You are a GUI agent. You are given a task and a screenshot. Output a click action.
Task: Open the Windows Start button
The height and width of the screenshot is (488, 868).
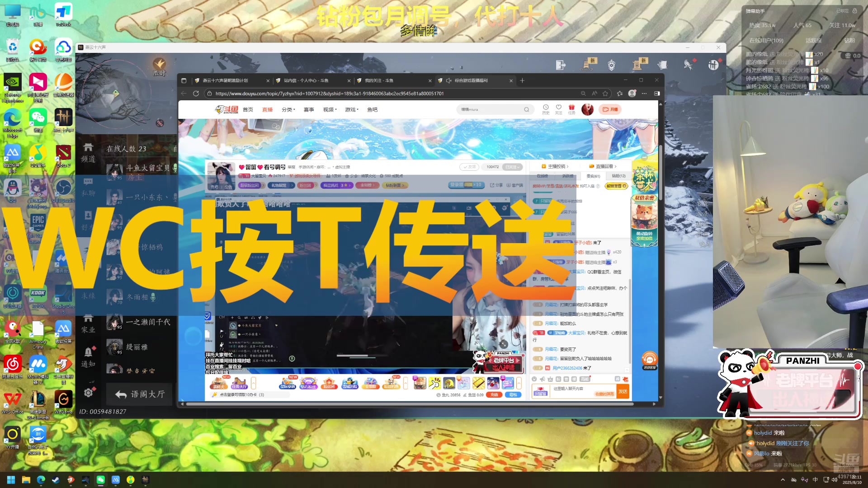(11, 479)
